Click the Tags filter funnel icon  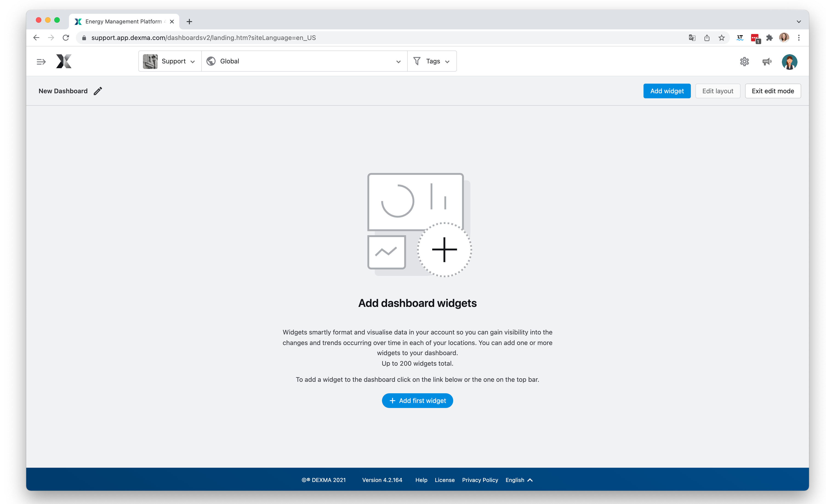[x=417, y=61]
